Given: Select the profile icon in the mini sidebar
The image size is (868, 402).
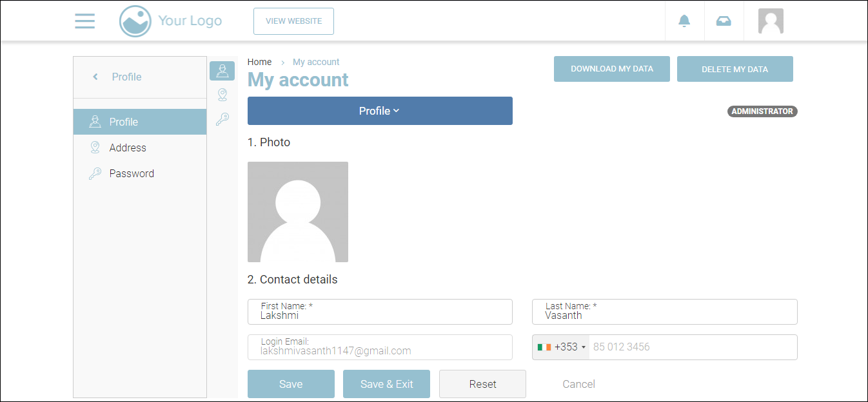Looking at the screenshot, I should pyautogui.click(x=222, y=71).
